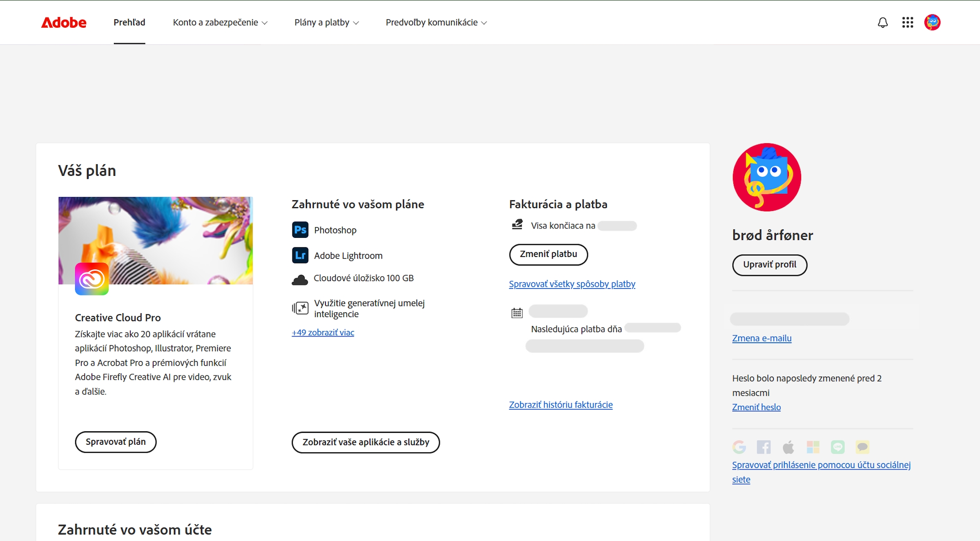Select the Photoshop app icon

(x=300, y=230)
